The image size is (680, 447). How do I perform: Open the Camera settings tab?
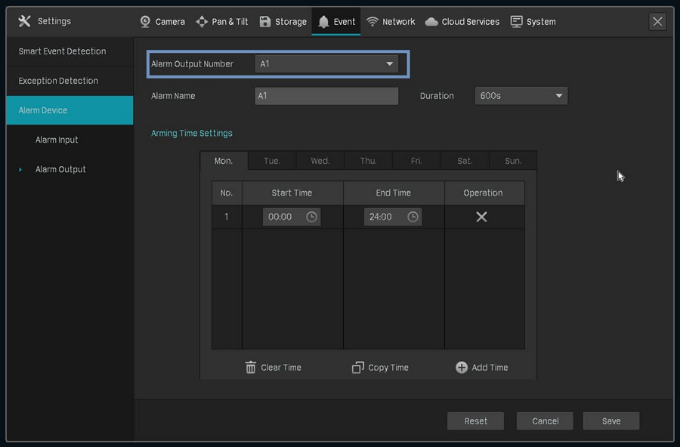coord(162,21)
